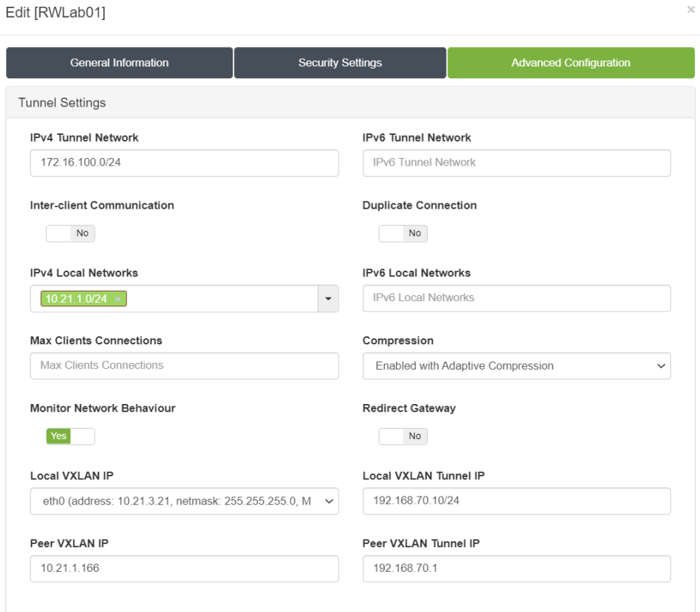Open the IPv4 Local Networks dropdown arrow
Image resolution: width=700 pixels, height=612 pixels.
pyautogui.click(x=328, y=299)
